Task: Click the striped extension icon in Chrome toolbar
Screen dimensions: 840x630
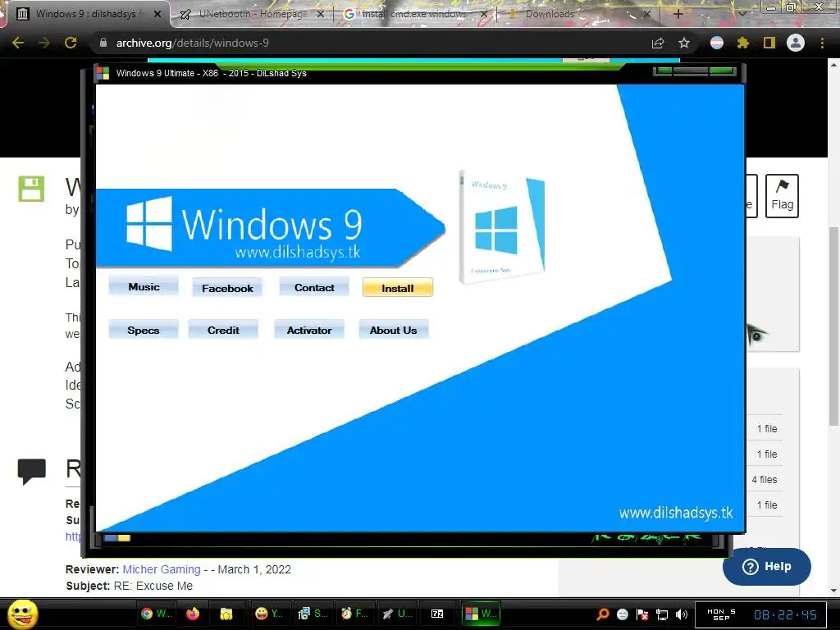Action: [x=717, y=43]
